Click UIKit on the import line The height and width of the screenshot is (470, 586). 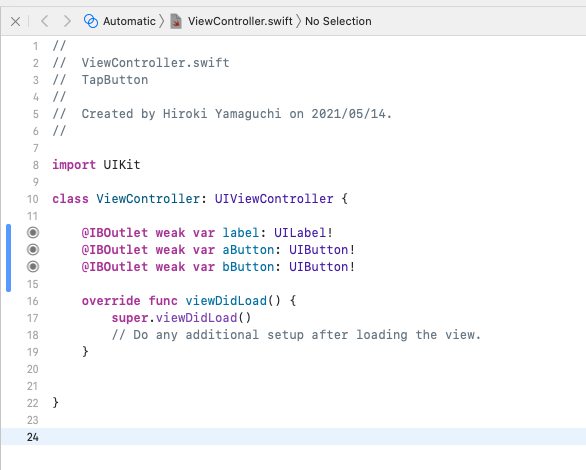122,165
